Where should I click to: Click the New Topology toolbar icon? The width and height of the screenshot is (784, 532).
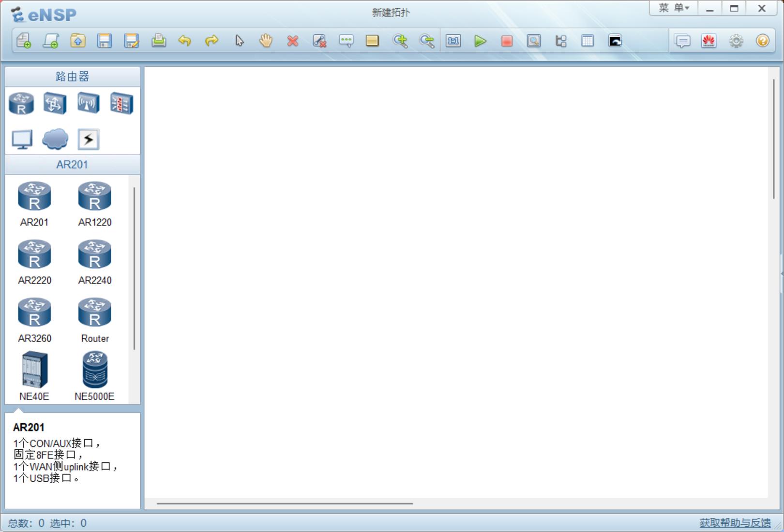click(24, 41)
